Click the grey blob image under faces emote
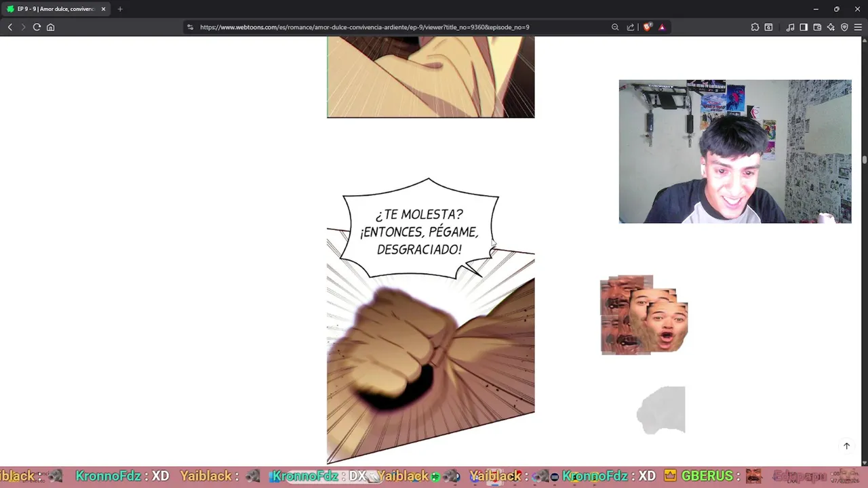The width and height of the screenshot is (868, 488). point(661,410)
